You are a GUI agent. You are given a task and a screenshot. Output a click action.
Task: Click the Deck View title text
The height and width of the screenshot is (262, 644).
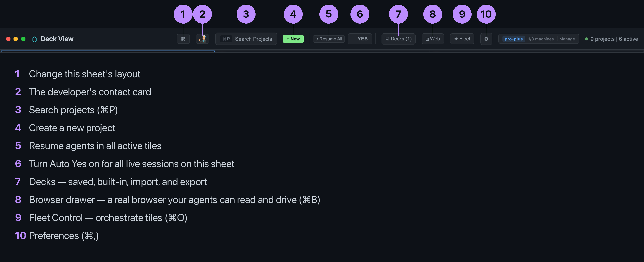tap(57, 39)
